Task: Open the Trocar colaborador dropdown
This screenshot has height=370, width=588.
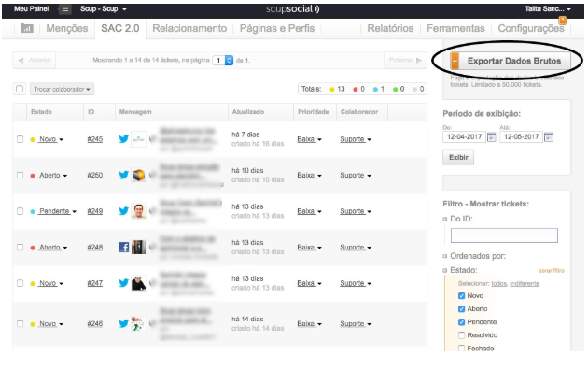Action: pos(62,89)
